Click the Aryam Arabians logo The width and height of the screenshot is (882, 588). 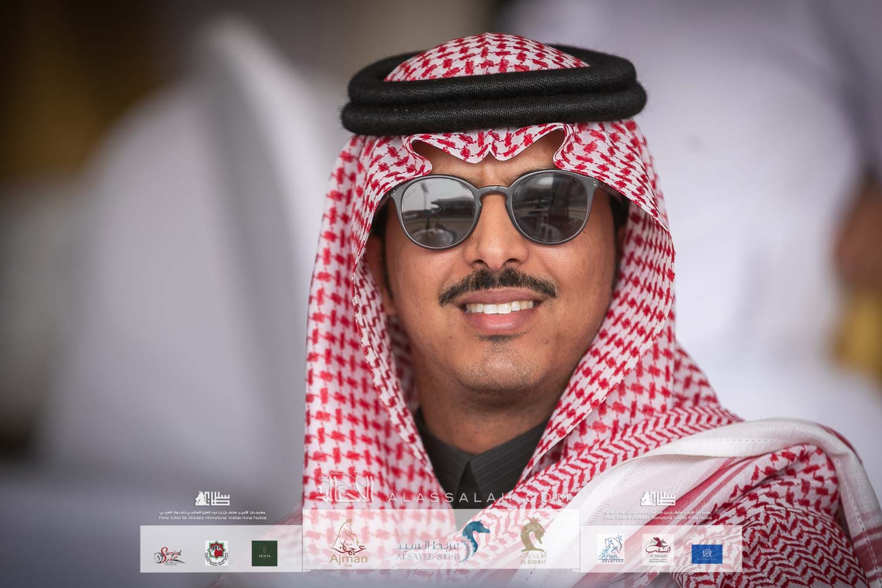click(610, 550)
